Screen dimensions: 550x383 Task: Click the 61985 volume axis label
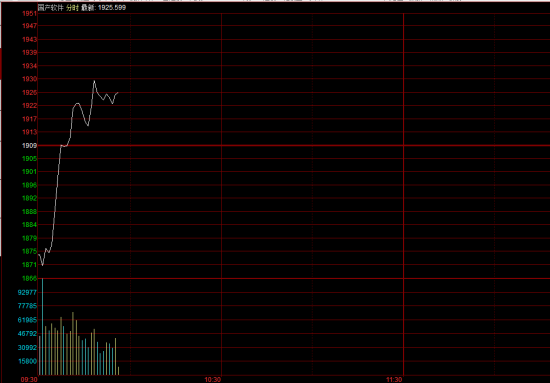click(27, 320)
